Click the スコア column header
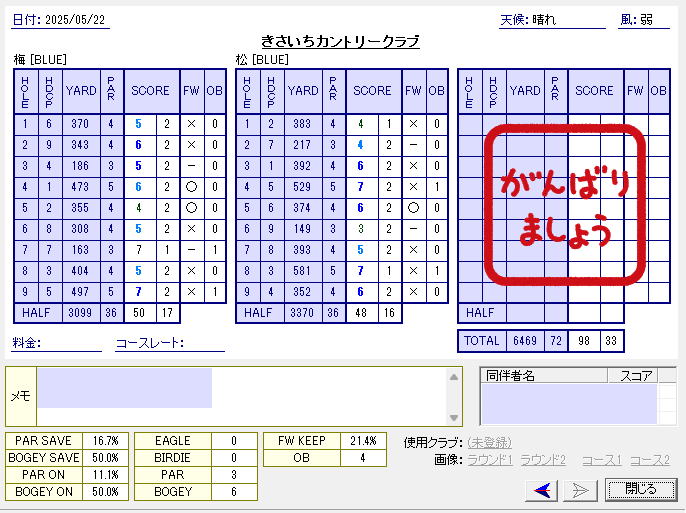The image size is (686, 513). (634, 375)
